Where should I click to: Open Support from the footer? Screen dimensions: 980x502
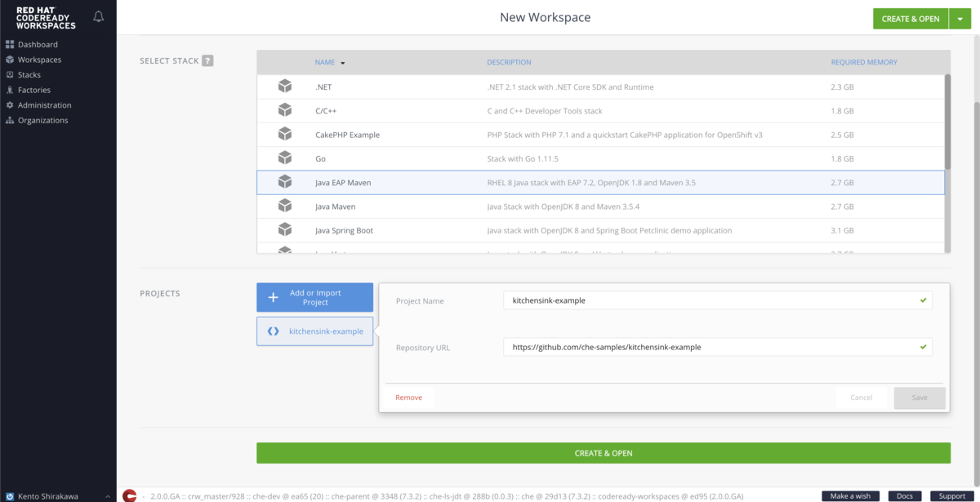952,496
